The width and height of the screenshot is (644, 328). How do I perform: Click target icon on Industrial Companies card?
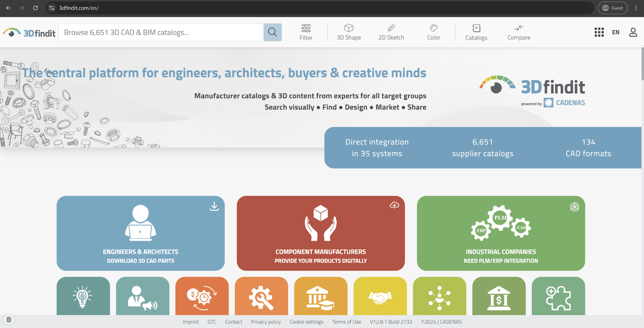pos(574,207)
